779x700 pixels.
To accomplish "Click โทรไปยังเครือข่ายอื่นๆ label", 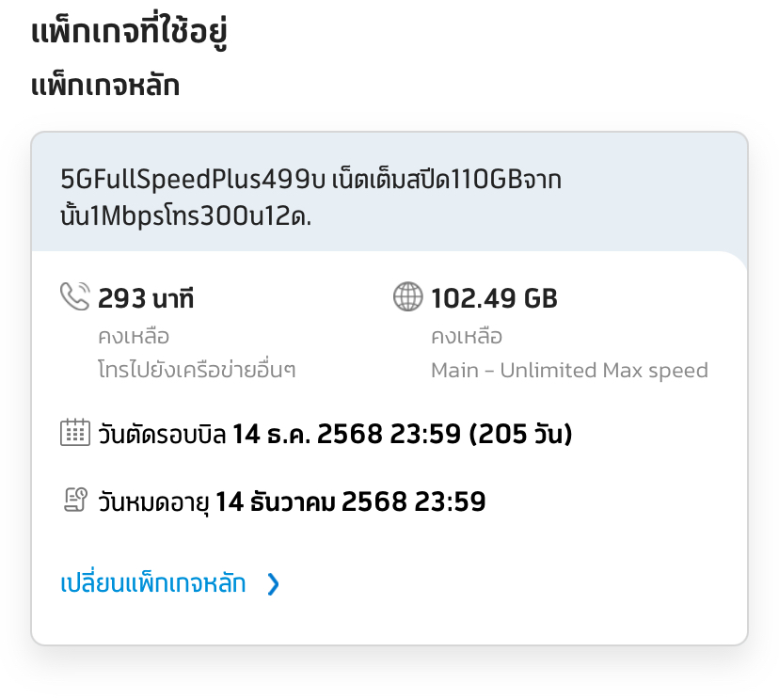I will tap(197, 370).
